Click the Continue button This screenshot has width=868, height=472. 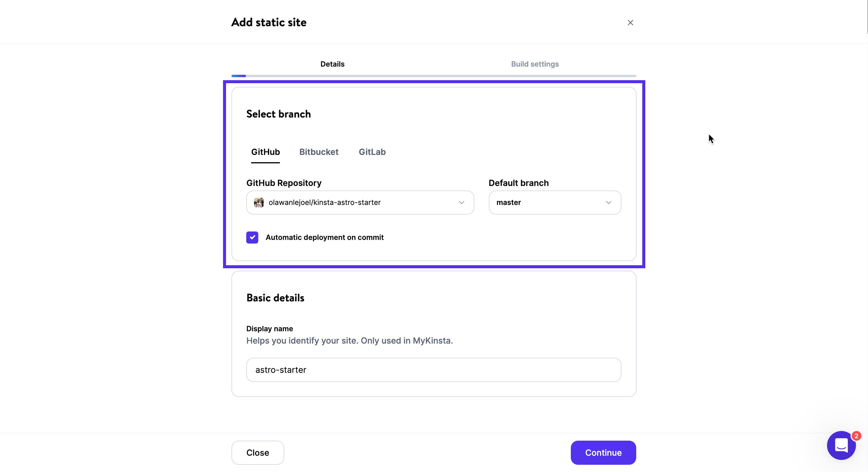pyautogui.click(x=603, y=452)
